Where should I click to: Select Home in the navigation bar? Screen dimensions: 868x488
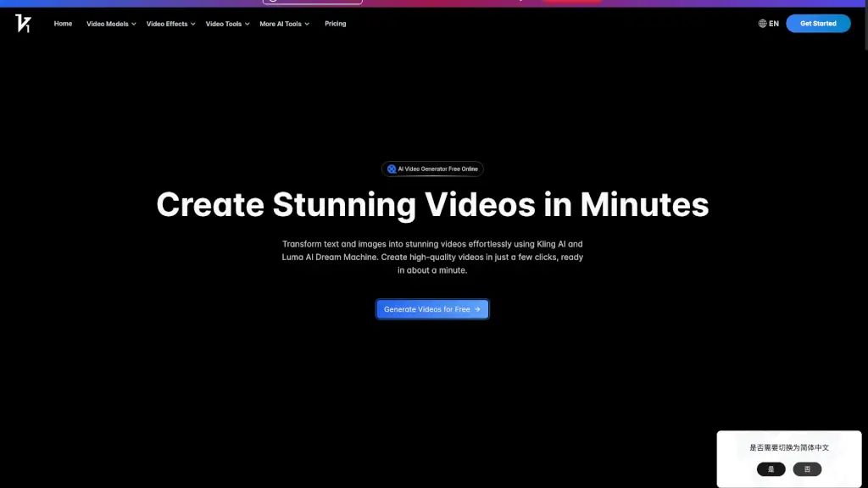pyautogui.click(x=63, y=24)
